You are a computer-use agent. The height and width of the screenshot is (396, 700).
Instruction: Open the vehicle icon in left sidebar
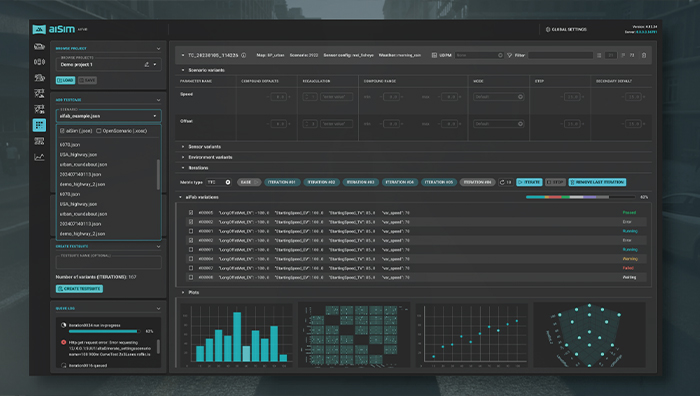click(x=39, y=46)
